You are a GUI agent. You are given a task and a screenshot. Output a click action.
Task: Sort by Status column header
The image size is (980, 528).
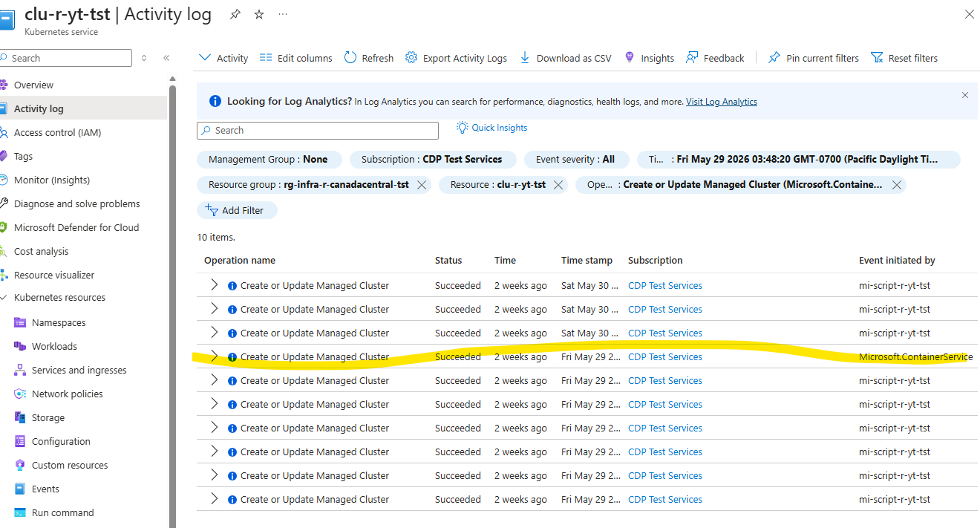448,260
